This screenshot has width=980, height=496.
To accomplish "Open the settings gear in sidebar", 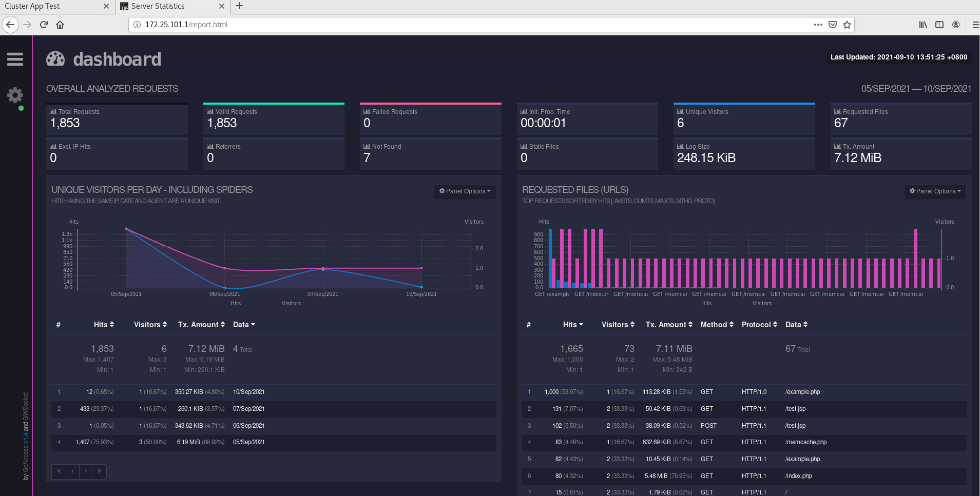I will coord(15,95).
